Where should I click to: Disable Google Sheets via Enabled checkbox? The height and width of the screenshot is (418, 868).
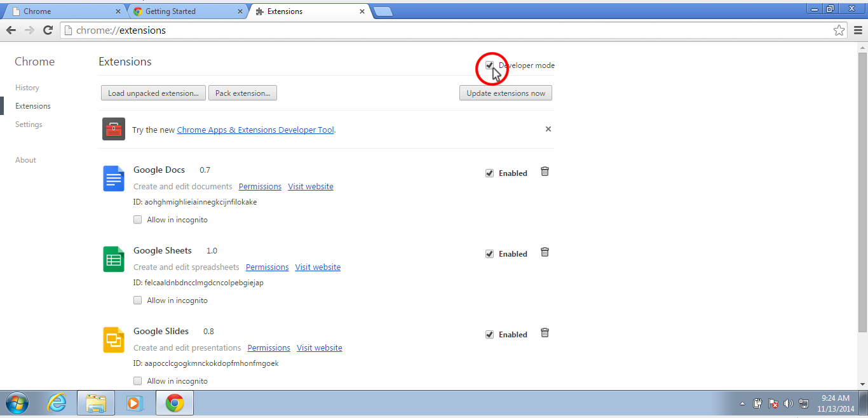(x=489, y=253)
